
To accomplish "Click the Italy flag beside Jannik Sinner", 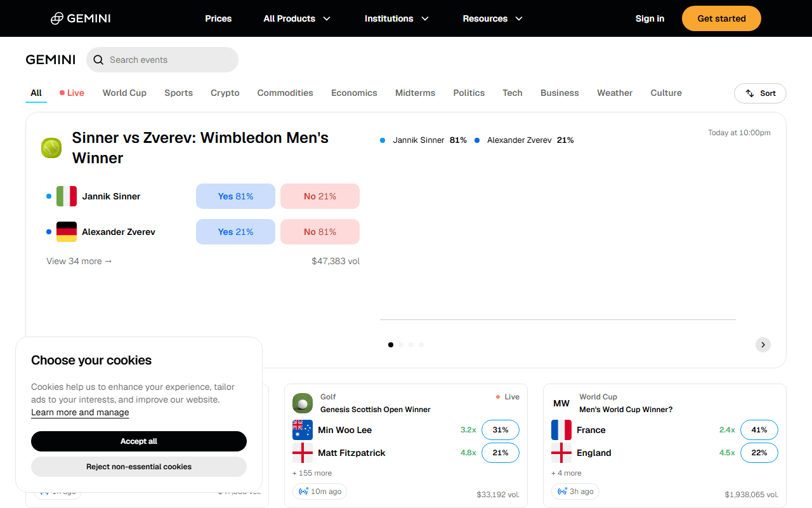I will click(67, 196).
